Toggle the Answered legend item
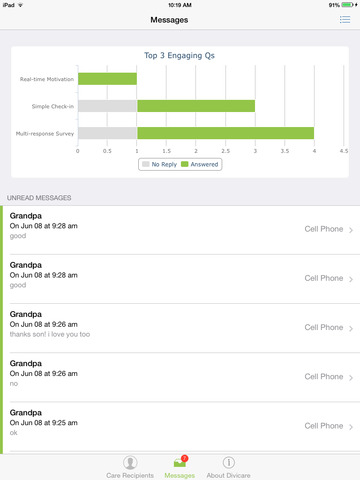This screenshot has width=360, height=480. 200,164
